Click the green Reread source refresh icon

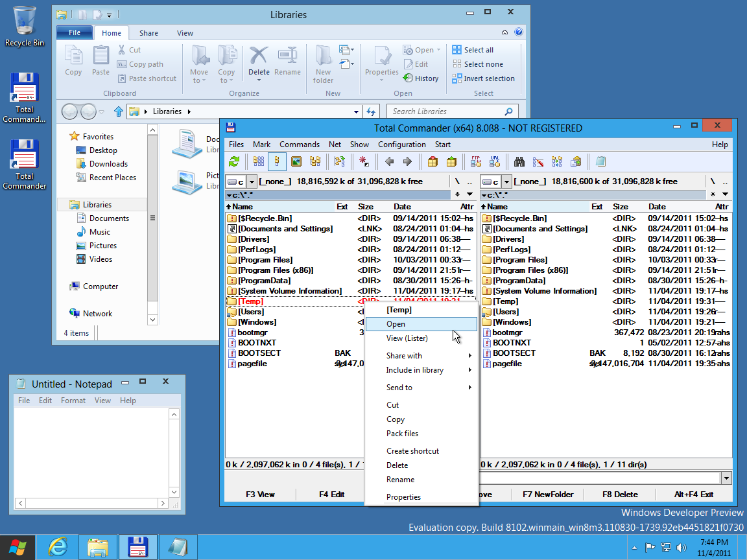tap(234, 162)
